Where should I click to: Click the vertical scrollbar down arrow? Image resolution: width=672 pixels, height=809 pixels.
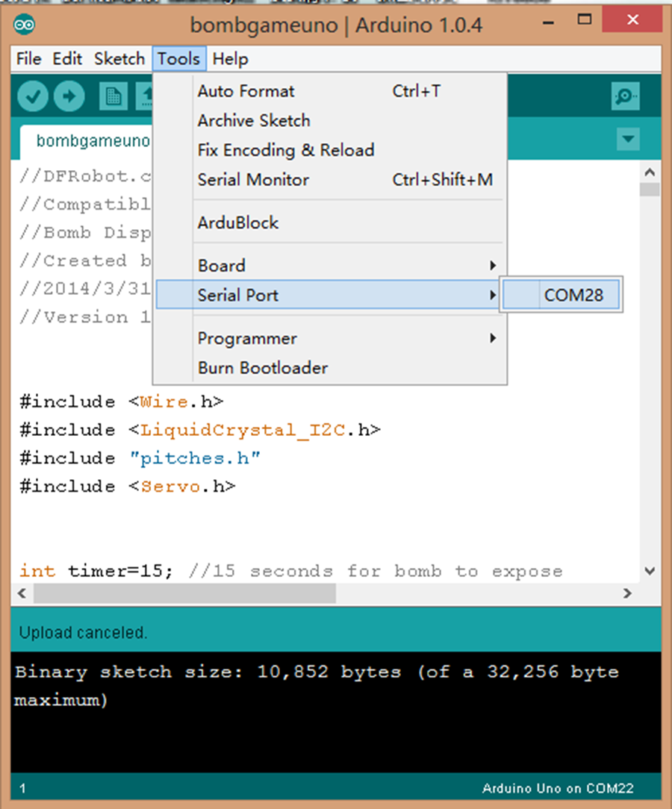(x=650, y=571)
